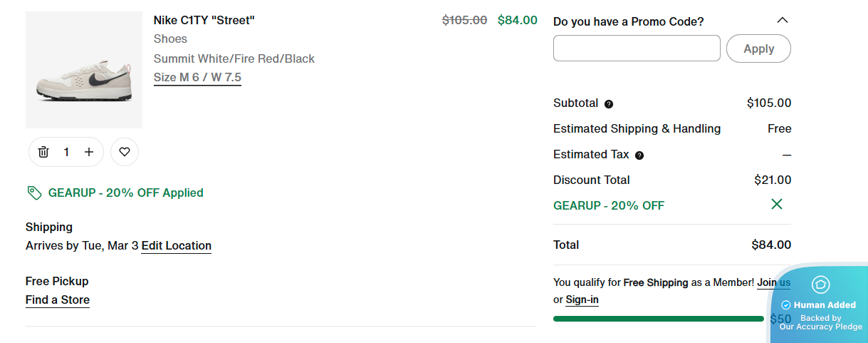The image size is (868, 343).
Task: Click the promo code text field
Action: tap(637, 48)
